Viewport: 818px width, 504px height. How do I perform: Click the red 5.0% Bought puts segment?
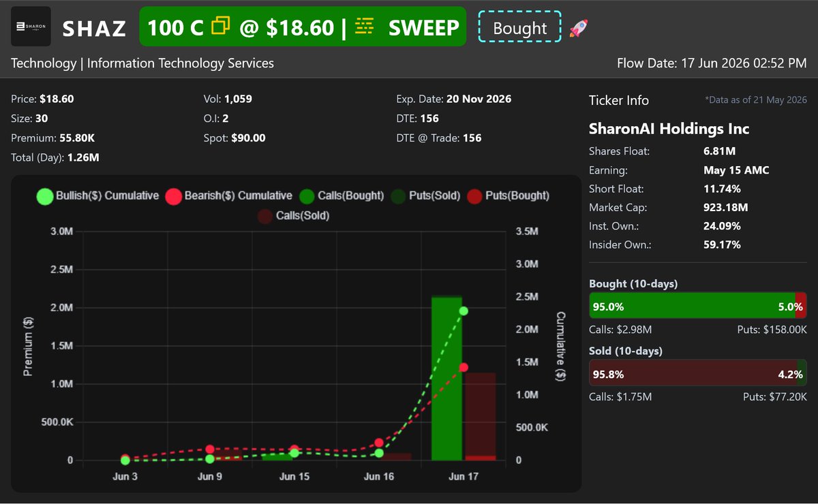(801, 306)
